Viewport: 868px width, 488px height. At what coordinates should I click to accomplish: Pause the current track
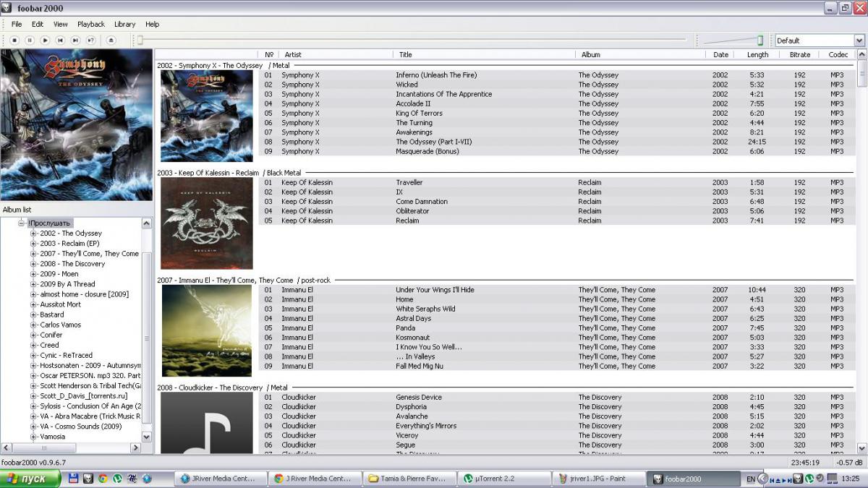click(30, 40)
